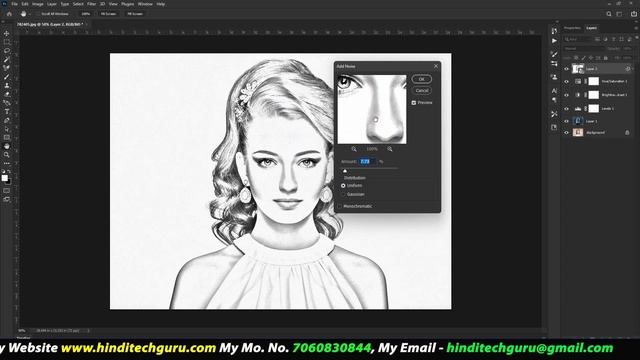The image size is (640, 360).
Task: Open the Hand tool preset dropdown arrow
Action: click(x=30, y=14)
